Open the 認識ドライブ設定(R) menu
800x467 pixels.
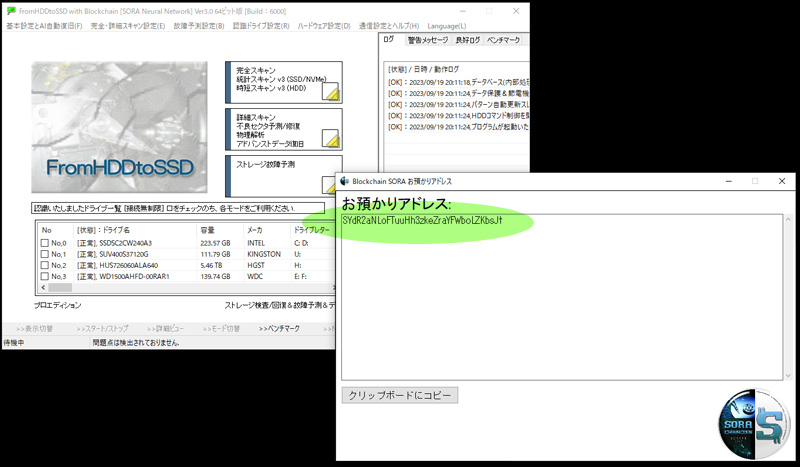point(261,26)
